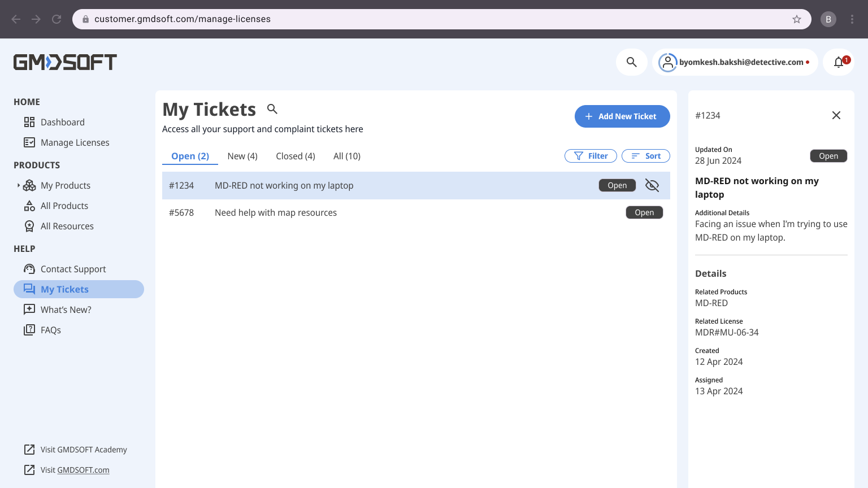
Task: Click the #1234 ticket id in list
Action: 181,185
